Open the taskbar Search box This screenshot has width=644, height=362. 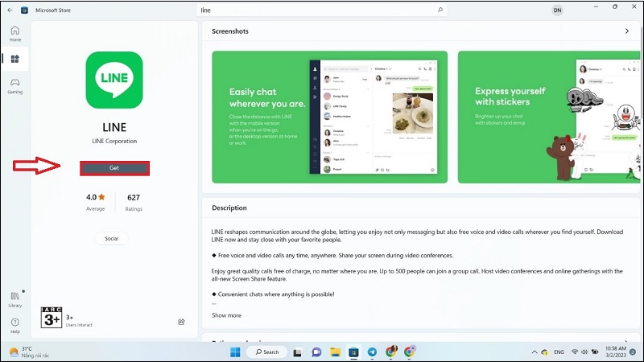pyautogui.click(x=267, y=352)
